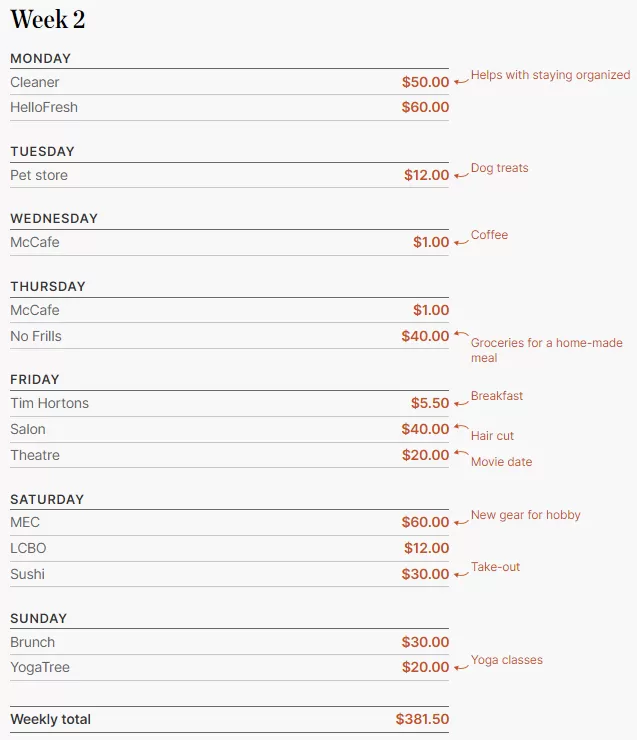Select the Week 2 heading
This screenshot has height=740, width=637.
48,20
